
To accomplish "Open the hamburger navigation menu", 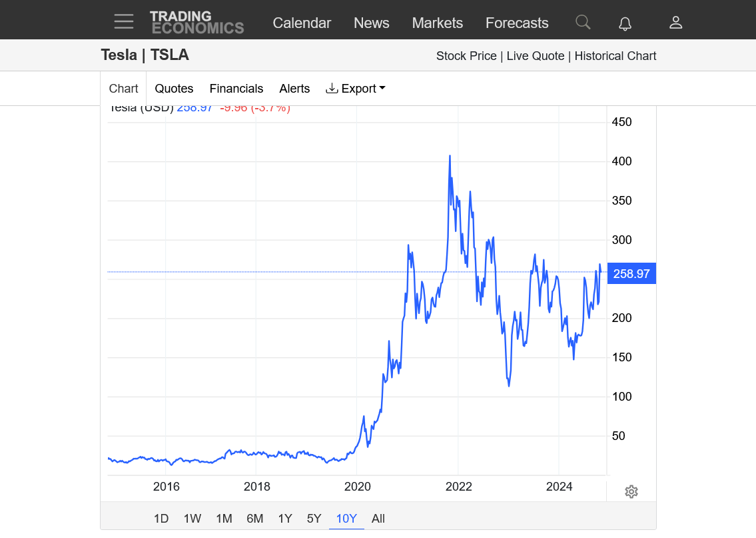I will tap(124, 22).
